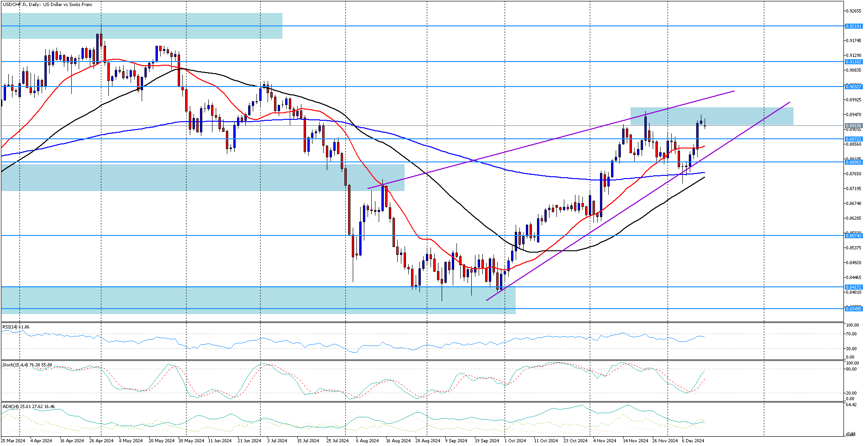Viewport: 868px width, 446px height.
Task: Select the 0.92191 horizontal level label
Action: point(853,26)
